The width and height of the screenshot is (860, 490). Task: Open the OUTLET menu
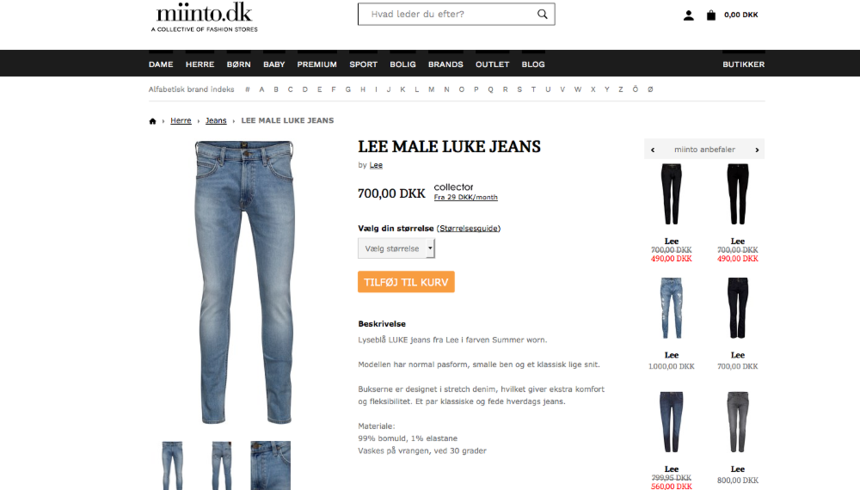(x=492, y=64)
